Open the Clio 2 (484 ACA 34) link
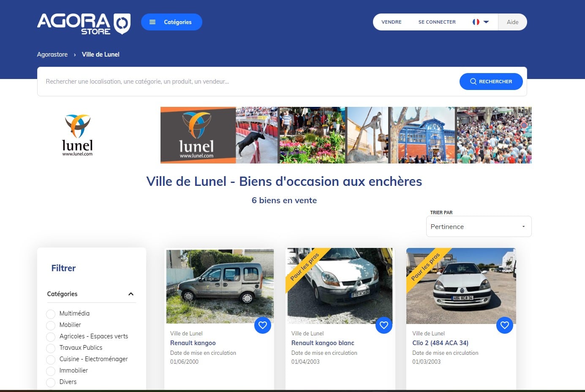585x392 pixels. [x=440, y=343]
